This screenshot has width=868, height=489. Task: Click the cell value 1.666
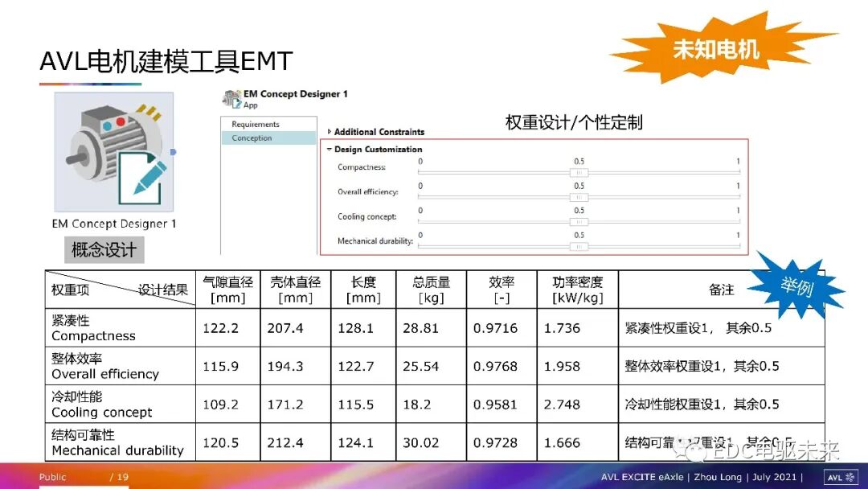click(x=562, y=442)
